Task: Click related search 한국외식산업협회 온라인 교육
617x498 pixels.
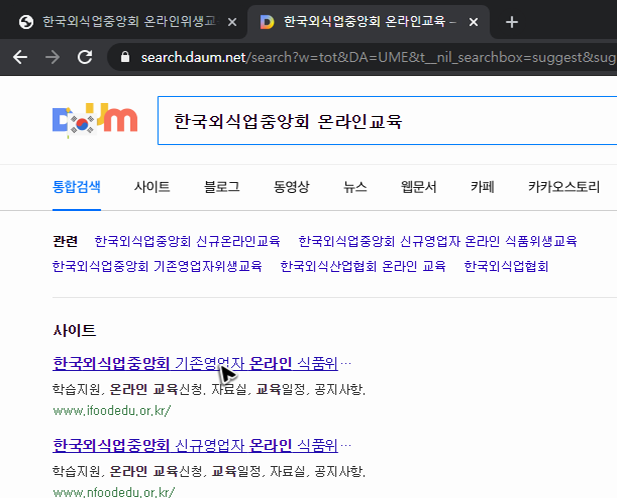Action: coord(363,266)
